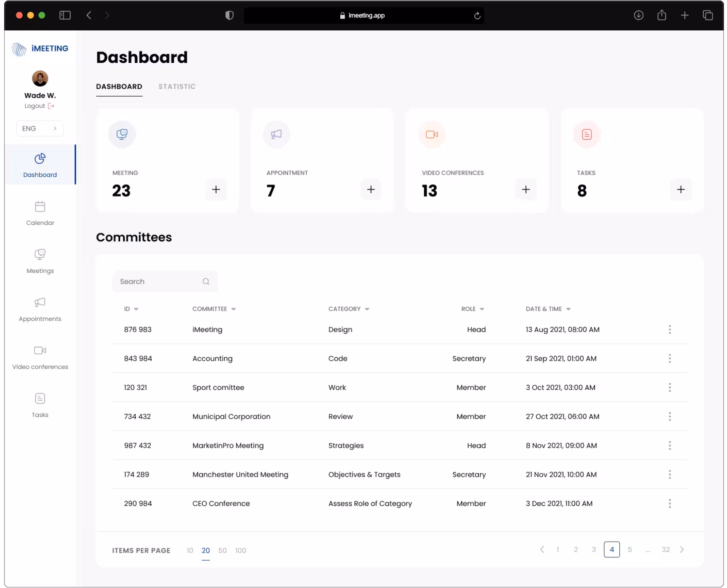Reload the page in Safari
The image size is (727, 588).
point(477,15)
